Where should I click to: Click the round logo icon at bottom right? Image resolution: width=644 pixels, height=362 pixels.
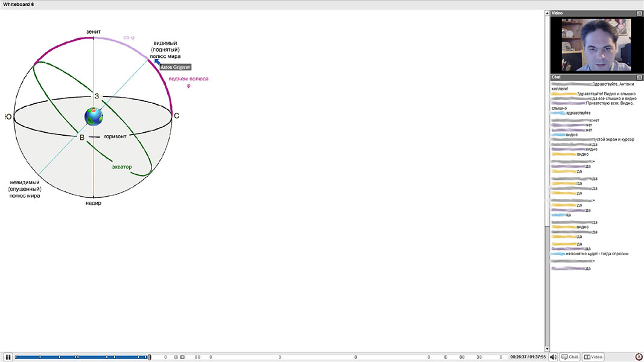pyautogui.click(x=639, y=357)
